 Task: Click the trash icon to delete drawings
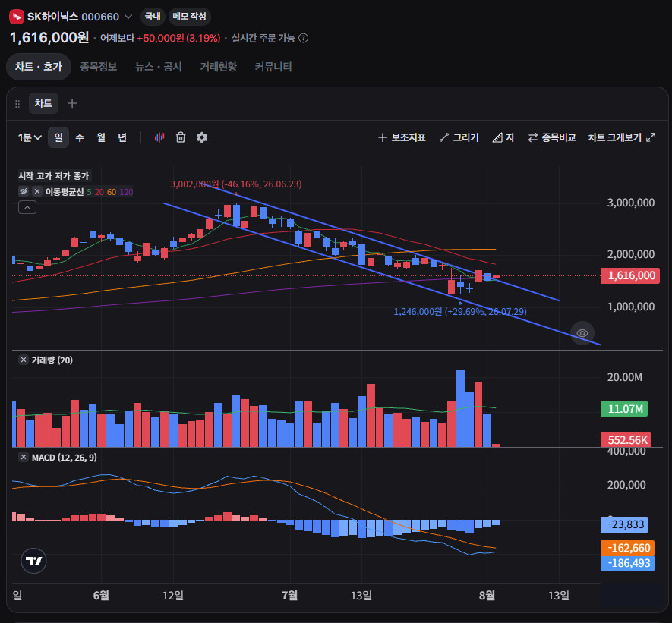[181, 137]
